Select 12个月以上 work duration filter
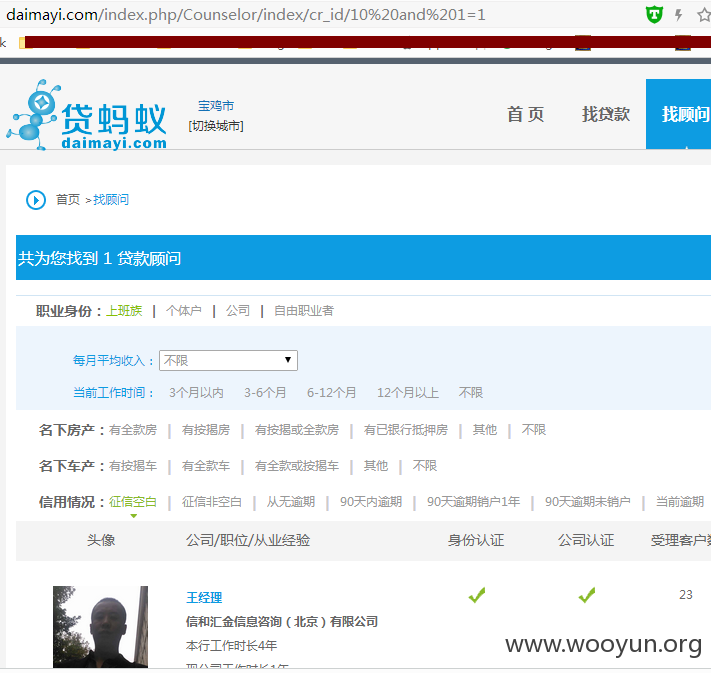 pyautogui.click(x=408, y=393)
